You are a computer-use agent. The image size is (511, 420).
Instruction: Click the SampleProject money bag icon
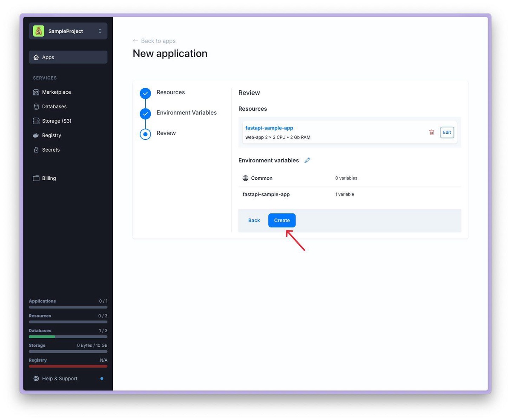click(38, 31)
